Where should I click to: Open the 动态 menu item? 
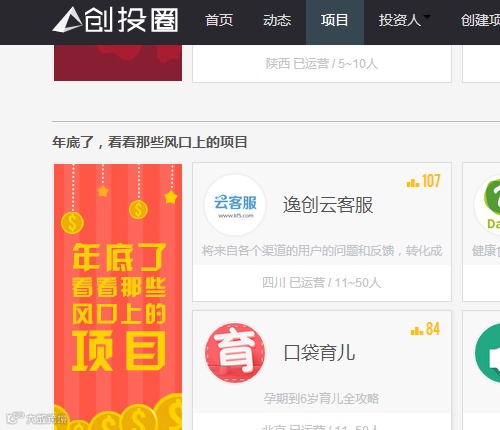[277, 20]
